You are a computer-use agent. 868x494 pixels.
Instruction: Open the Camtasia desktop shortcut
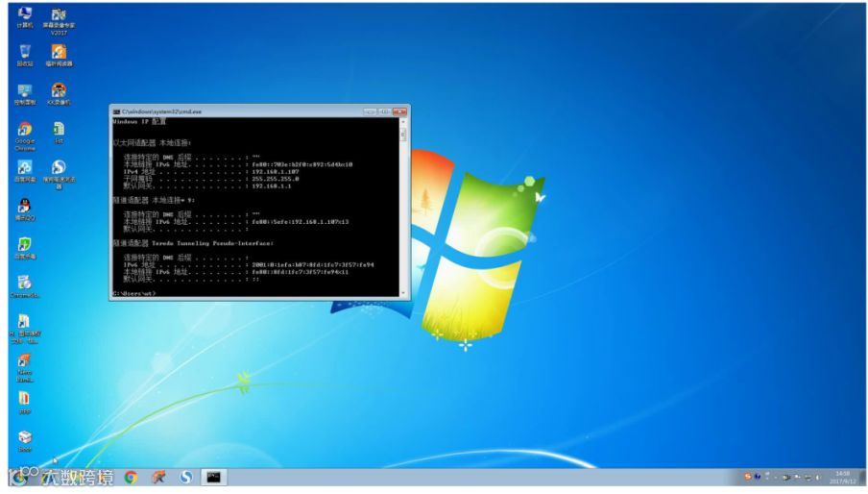point(25,286)
